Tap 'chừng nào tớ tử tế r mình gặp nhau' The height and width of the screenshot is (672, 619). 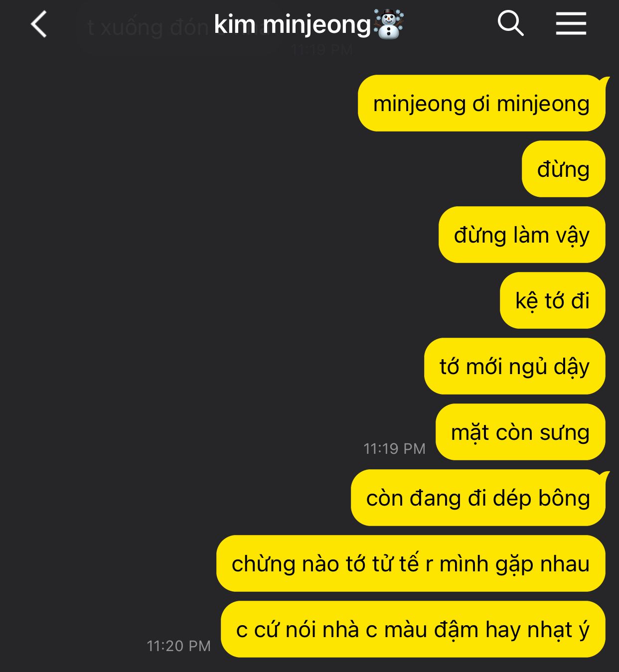[x=411, y=563]
